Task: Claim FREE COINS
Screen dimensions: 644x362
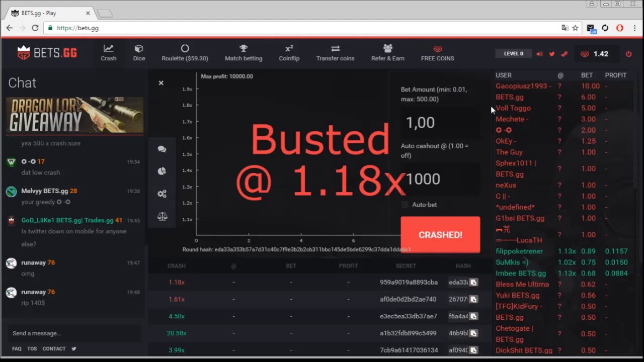Action: tap(437, 53)
